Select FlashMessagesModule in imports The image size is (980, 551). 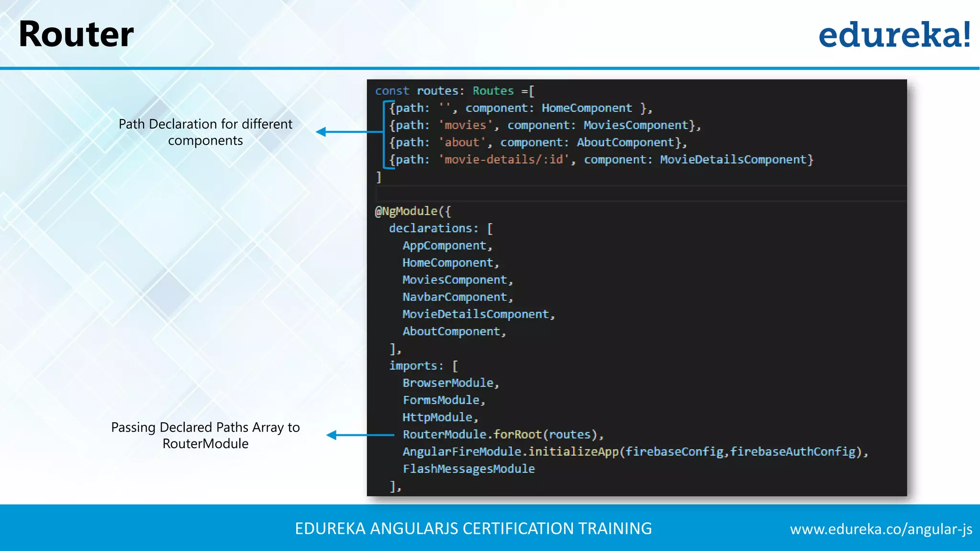pos(468,469)
